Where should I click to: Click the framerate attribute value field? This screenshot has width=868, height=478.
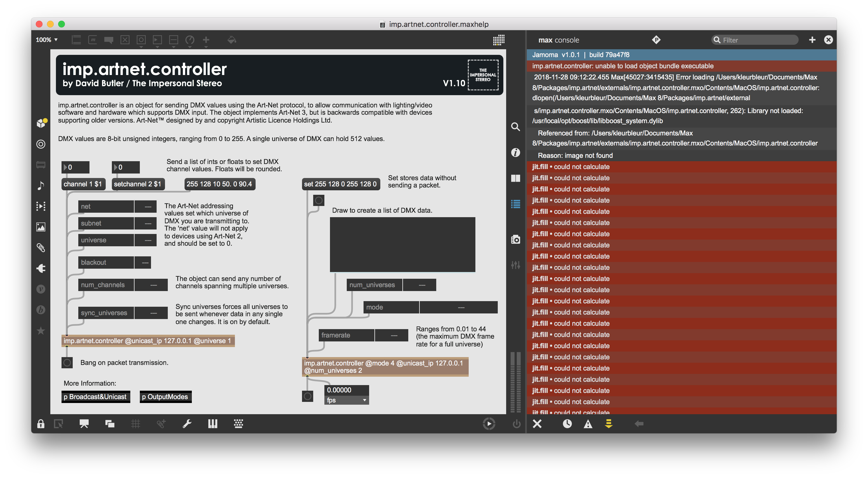(x=391, y=335)
